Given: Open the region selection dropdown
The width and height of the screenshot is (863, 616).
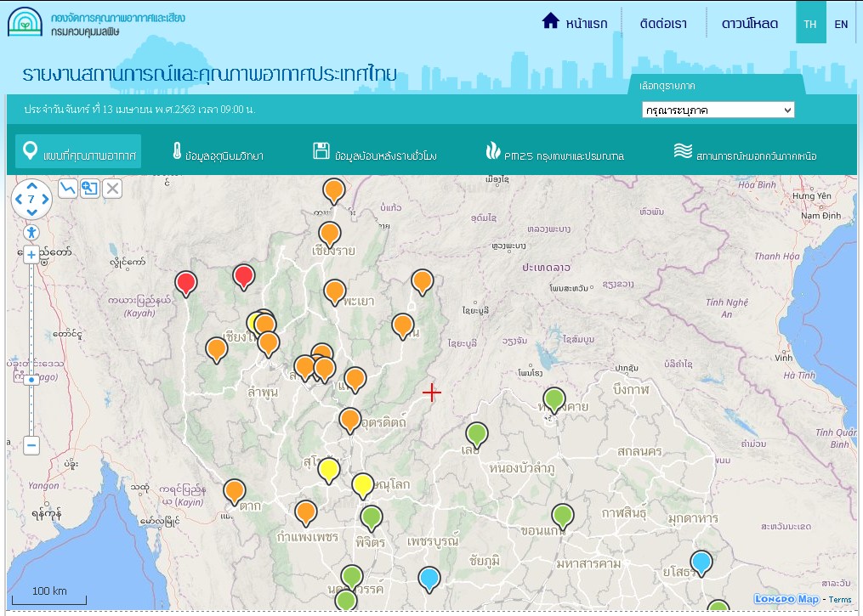Looking at the screenshot, I should click(x=718, y=110).
